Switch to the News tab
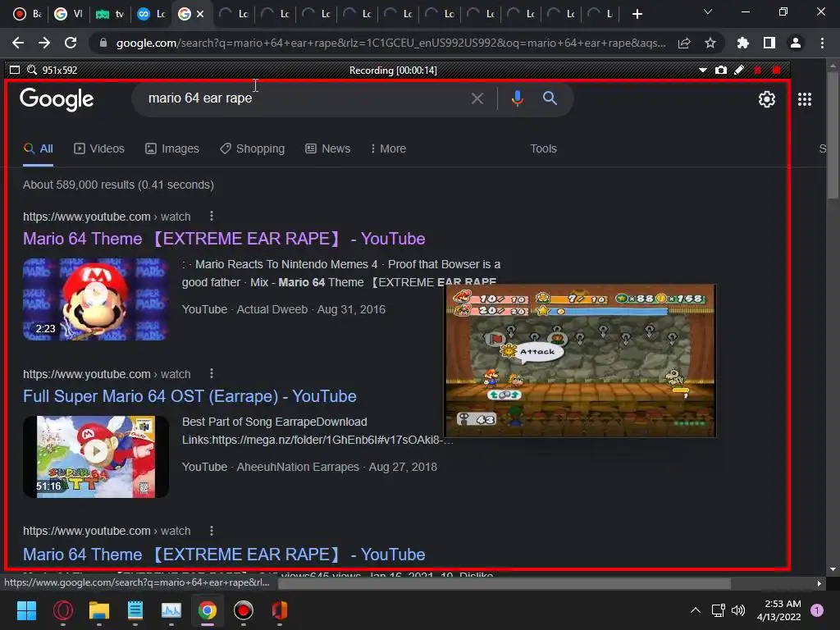 tap(328, 149)
